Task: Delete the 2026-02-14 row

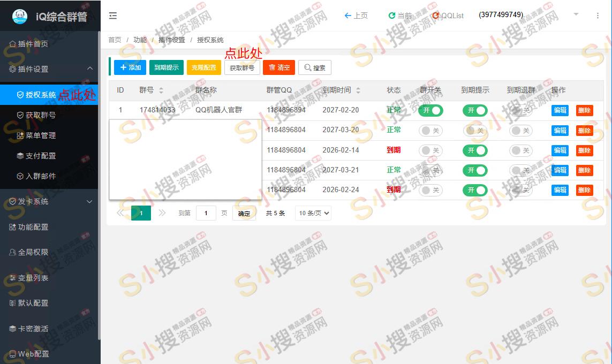Action: coord(584,150)
